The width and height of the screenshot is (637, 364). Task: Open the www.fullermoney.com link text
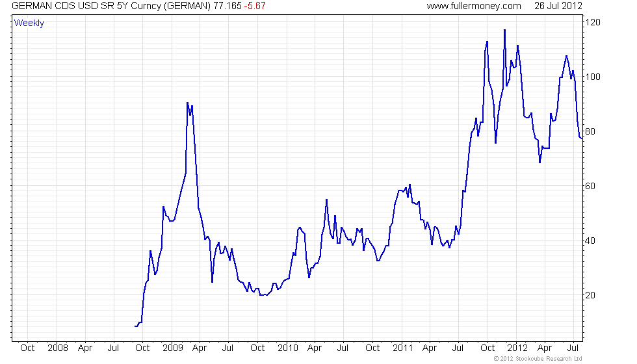474,6
